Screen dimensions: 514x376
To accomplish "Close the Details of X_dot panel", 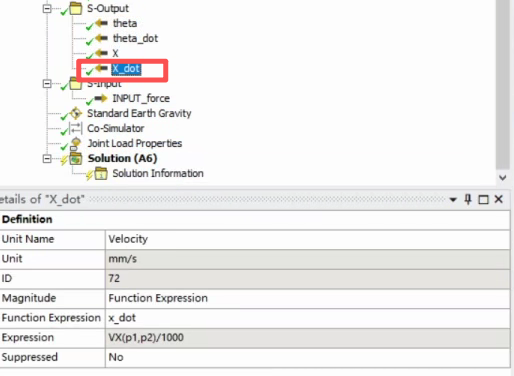I will pyautogui.click(x=499, y=199).
